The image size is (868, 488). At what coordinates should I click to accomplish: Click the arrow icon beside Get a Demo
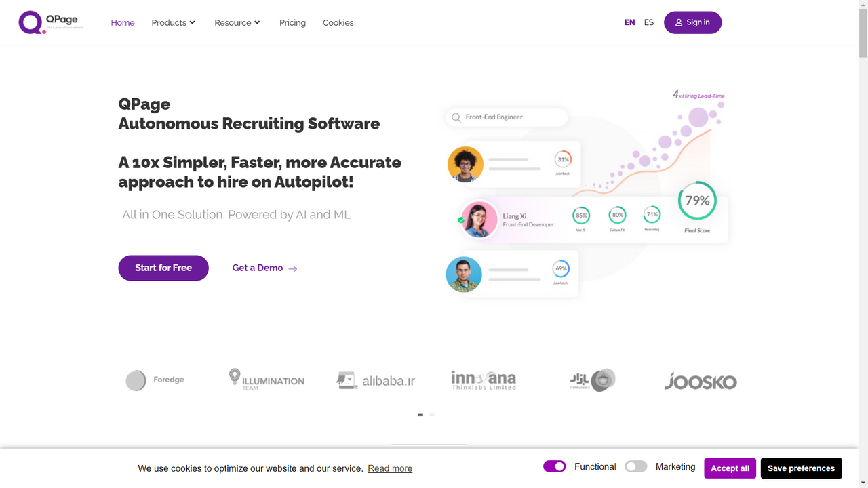coord(293,268)
